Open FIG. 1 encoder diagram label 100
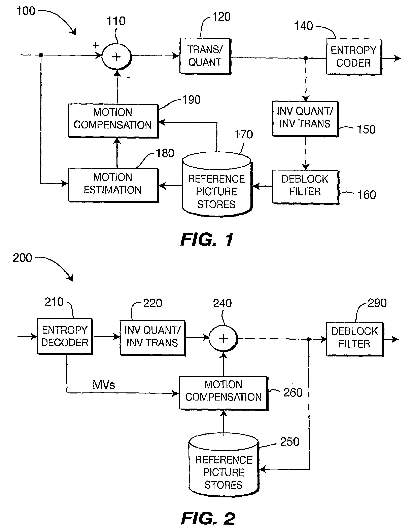This screenshot has width=412, height=532. pos(32,13)
